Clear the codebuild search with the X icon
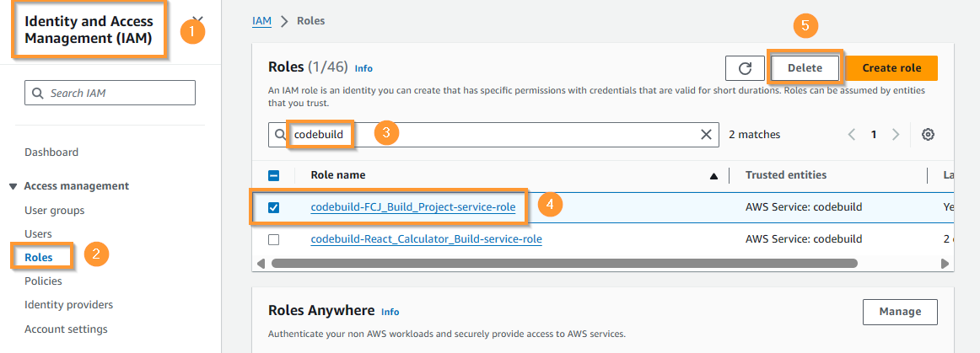 (706, 134)
